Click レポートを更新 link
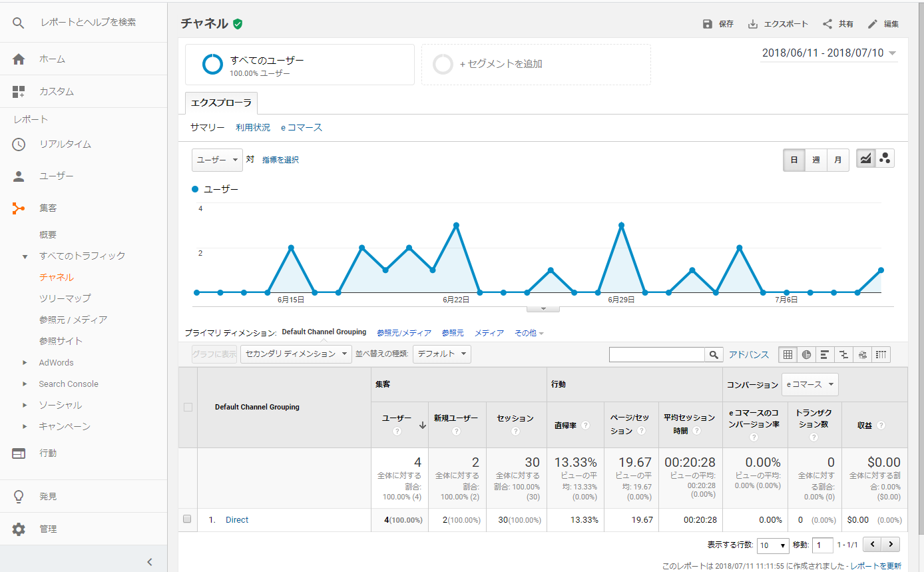 [x=877, y=566]
